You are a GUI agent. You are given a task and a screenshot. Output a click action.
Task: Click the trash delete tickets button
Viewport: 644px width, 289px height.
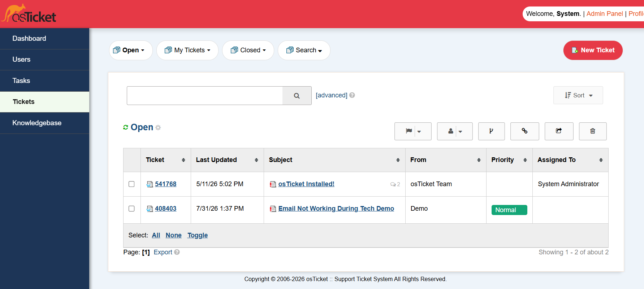pyautogui.click(x=593, y=131)
